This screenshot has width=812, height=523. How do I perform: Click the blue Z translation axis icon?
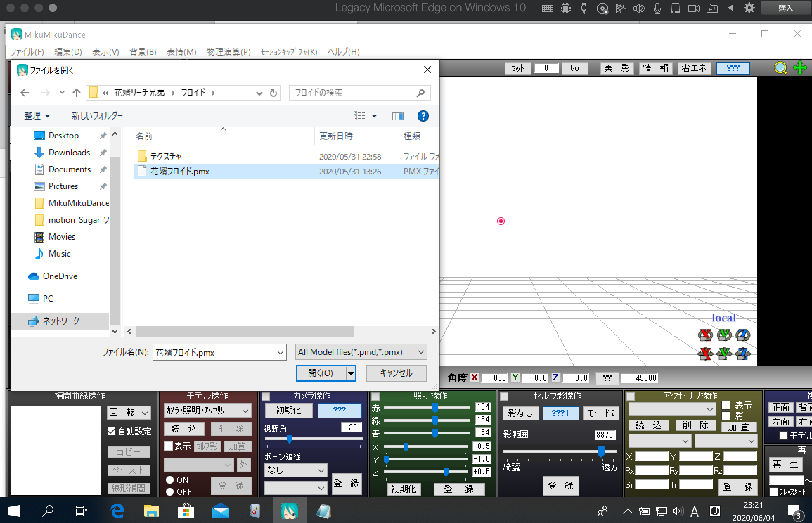coord(743,353)
